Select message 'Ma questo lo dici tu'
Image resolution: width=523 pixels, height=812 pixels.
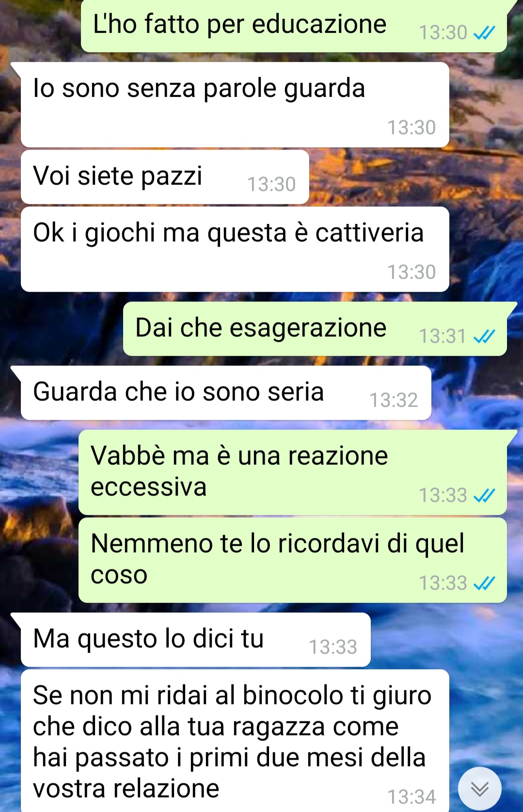click(x=195, y=640)
